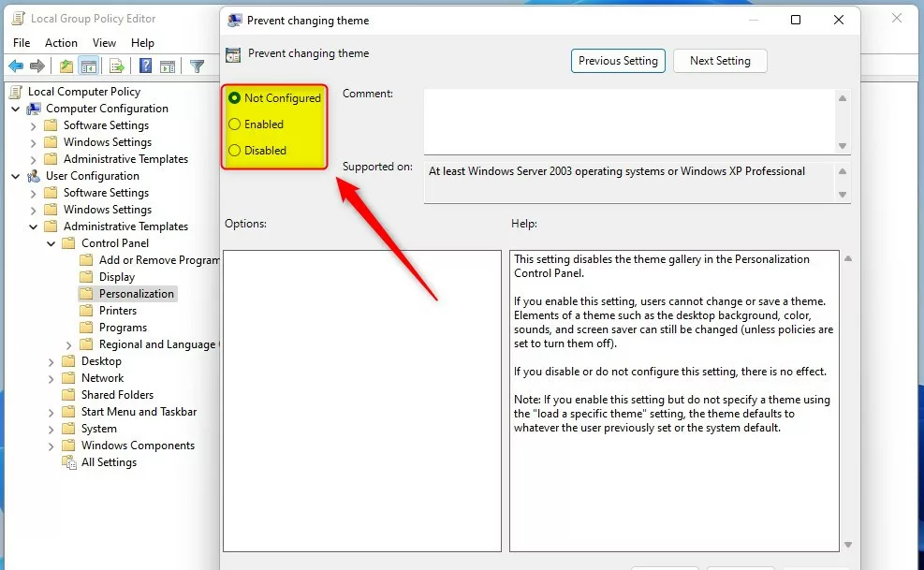The height and width of the screenshot is (570, 924).
Task: Collapse Administrative Templates under User Configuration
Action: click(34, 227)
